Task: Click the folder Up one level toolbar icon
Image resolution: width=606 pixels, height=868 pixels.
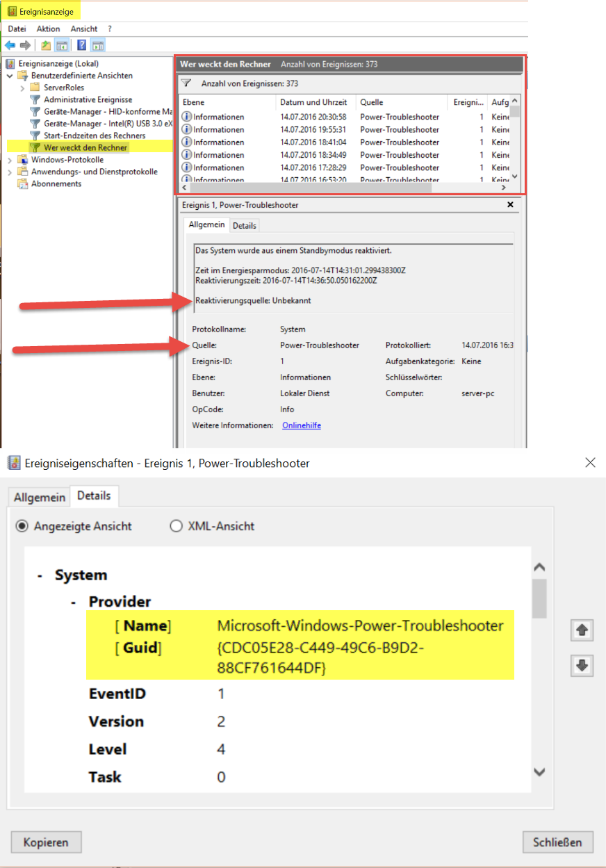Action: [46, 45]
